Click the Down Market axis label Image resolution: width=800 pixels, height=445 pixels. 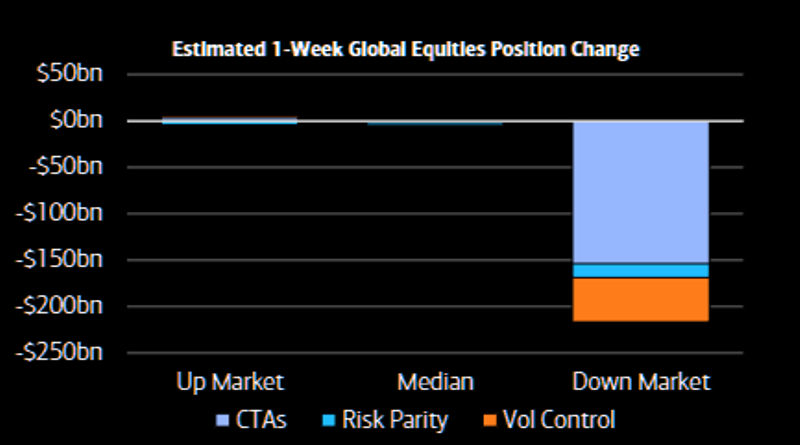click(x=641, y=382)
